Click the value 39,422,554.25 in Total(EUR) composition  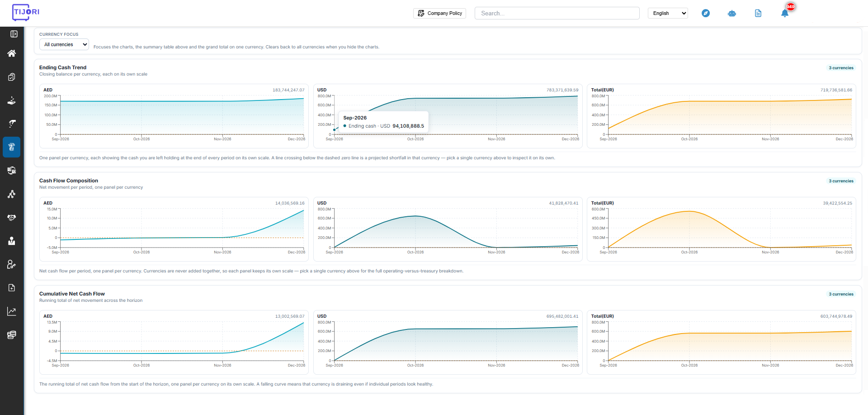[838, 203]
